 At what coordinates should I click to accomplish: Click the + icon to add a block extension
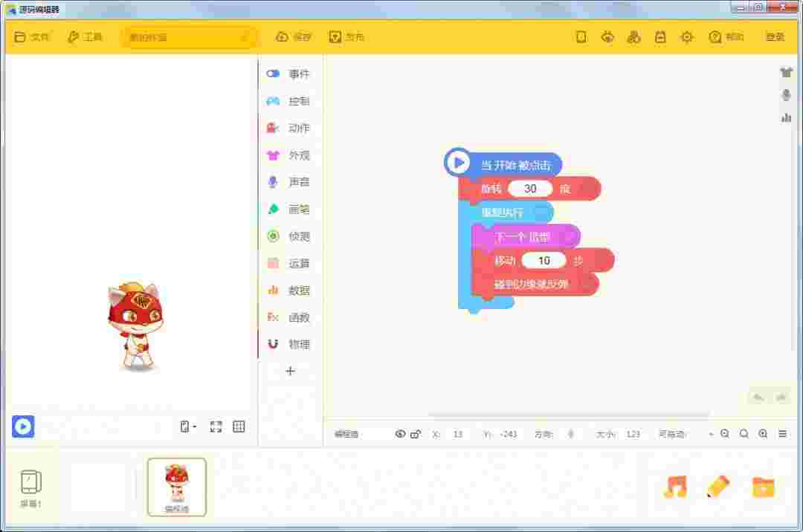[290, 372]
